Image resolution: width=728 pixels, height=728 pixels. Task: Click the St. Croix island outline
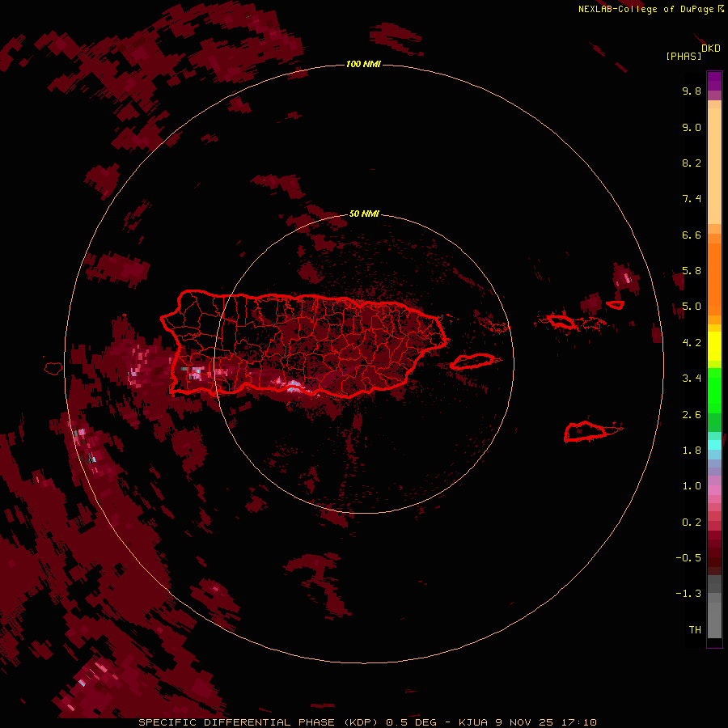(586, 432)
